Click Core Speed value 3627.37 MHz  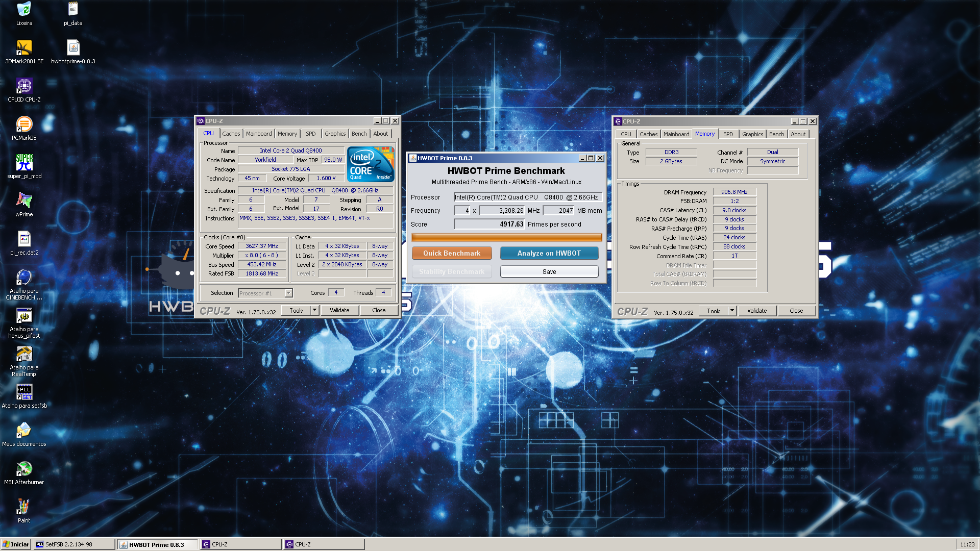(x=262, y=246)
